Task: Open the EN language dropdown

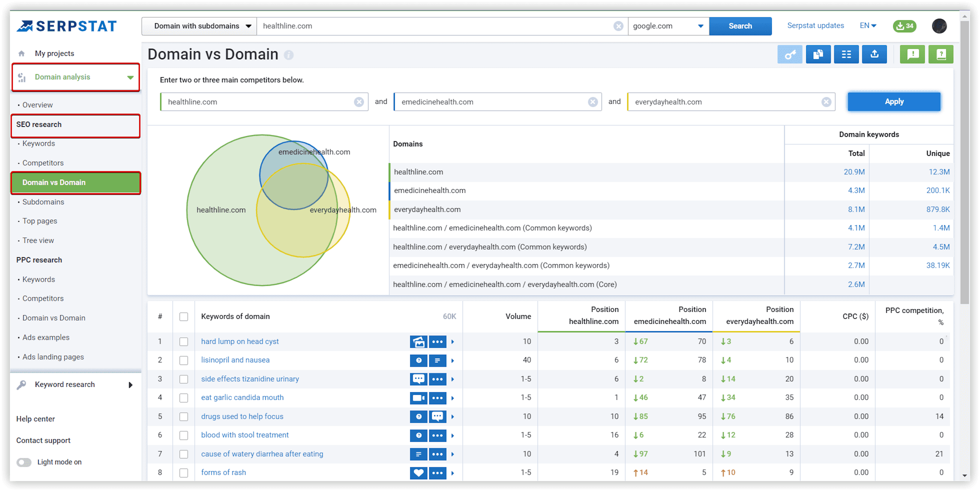Action: (868, 26)
